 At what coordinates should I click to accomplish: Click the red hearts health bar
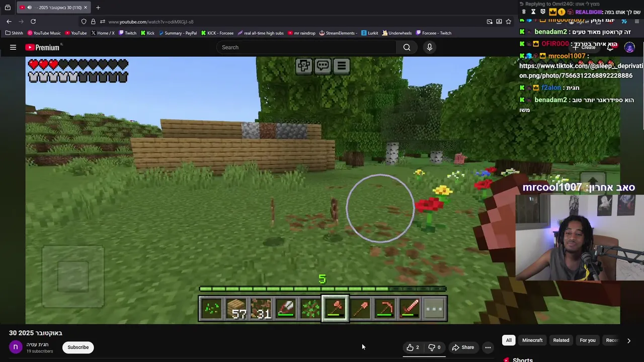click(78, 65)
